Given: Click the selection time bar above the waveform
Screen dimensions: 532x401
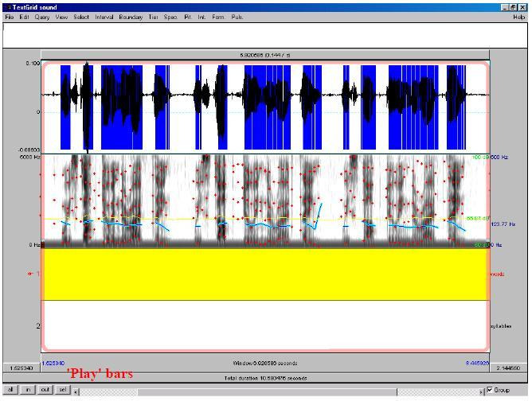Looking at the screenshot, I should tap(265, 55).
